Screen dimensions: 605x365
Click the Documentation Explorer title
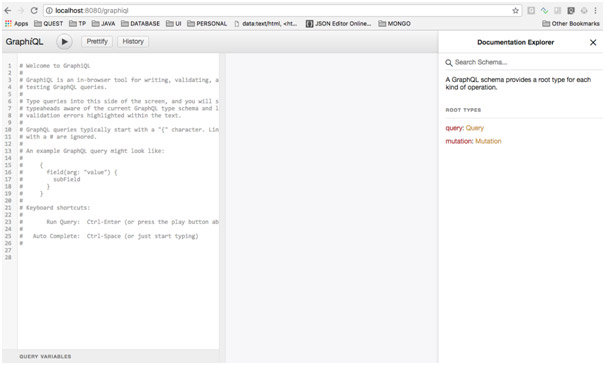[515, 42]
